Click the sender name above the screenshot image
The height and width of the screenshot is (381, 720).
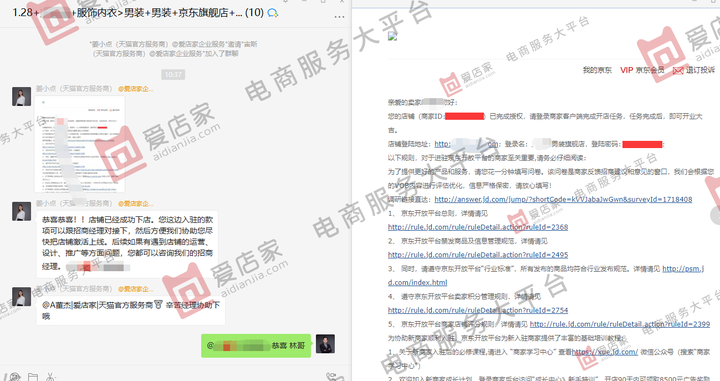(x=73, y=89)
